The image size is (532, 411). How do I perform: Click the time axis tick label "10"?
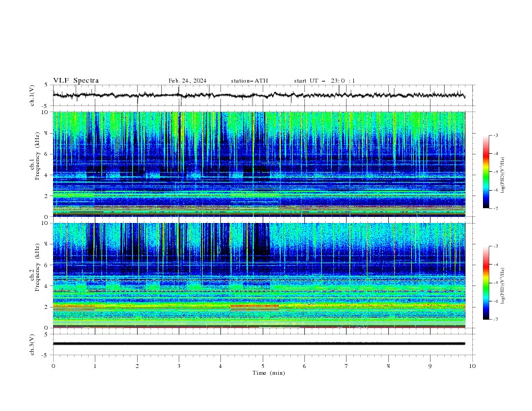pos(472,366)
